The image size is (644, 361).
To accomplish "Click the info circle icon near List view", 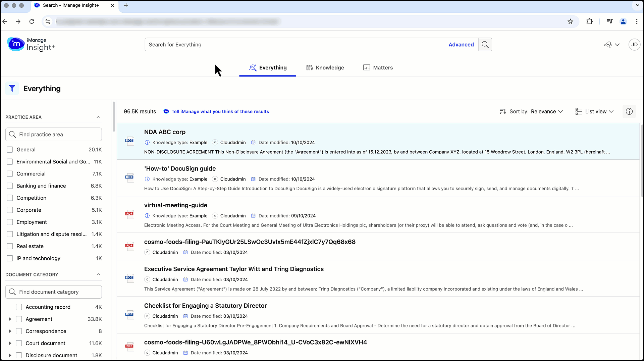I will tap(629, 111).
